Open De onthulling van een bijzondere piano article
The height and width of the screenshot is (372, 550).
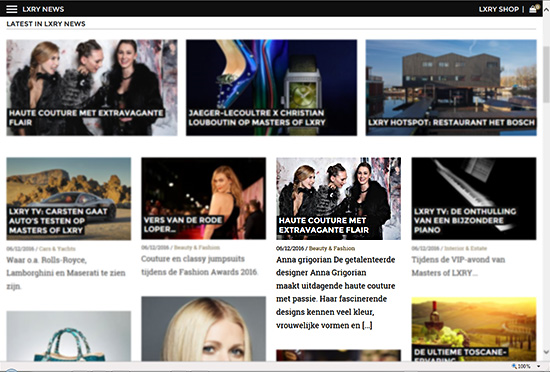pos(474,199)
